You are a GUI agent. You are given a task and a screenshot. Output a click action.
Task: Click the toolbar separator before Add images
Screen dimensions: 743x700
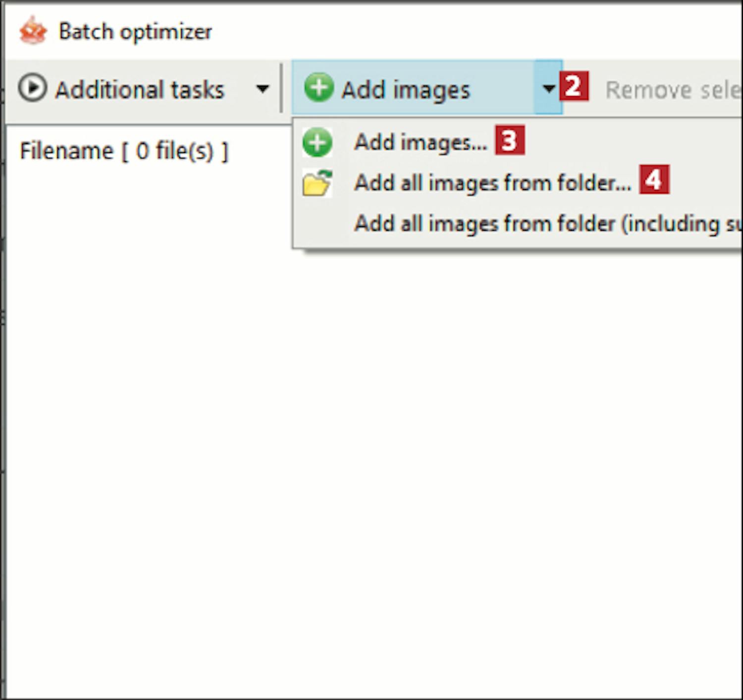coord(281,88)
